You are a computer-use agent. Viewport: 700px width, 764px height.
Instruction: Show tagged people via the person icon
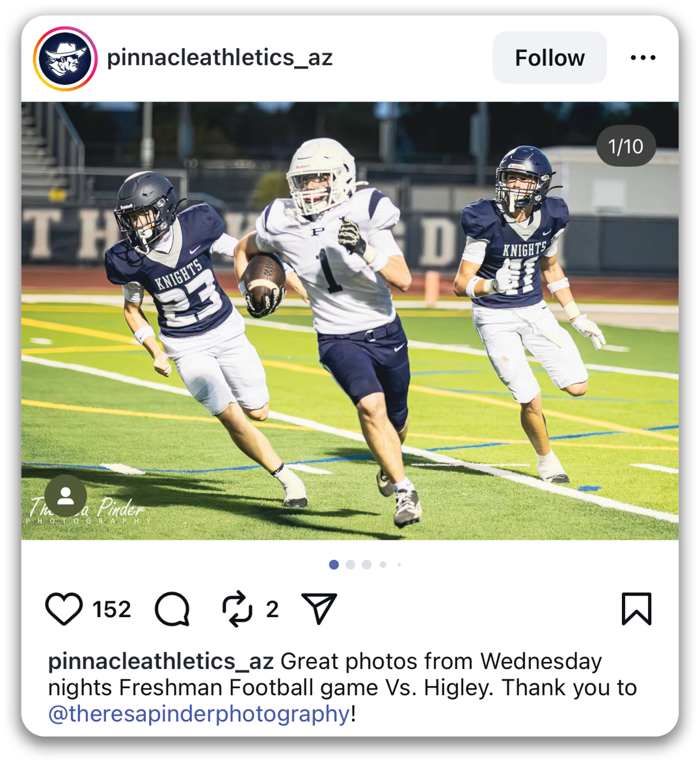65,496
